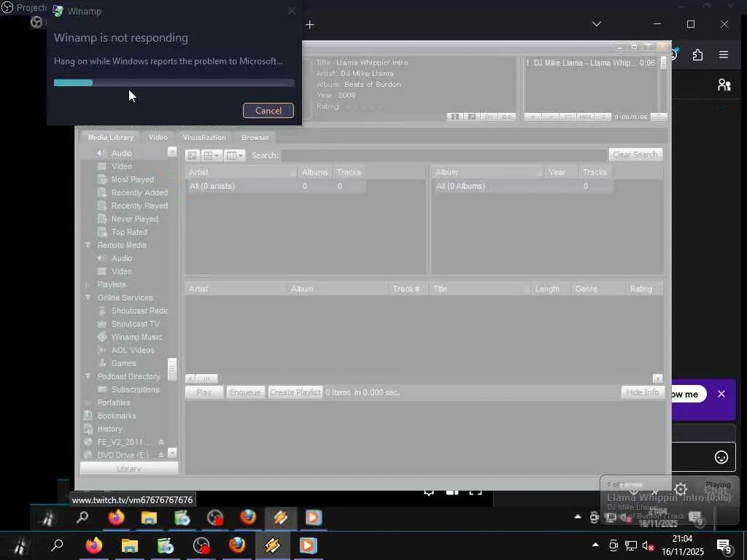Screen dimensions: 747x560
Task: Expand the Playlists tree node
Action: coord(88,284)
